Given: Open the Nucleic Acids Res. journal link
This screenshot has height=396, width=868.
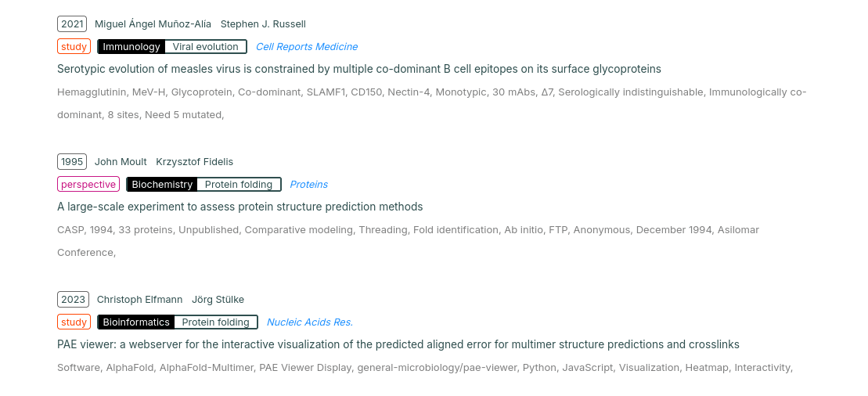Looking at the screenshot, I should pos(309,322).
